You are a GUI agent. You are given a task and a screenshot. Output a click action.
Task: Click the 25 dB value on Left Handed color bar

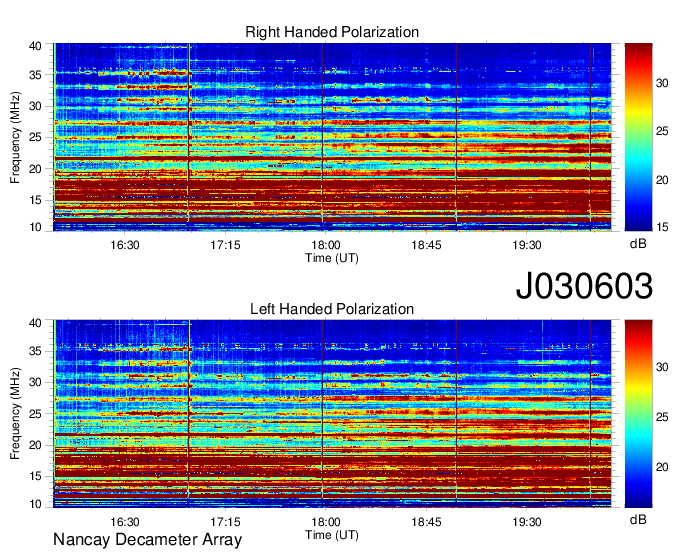point(662,417)
